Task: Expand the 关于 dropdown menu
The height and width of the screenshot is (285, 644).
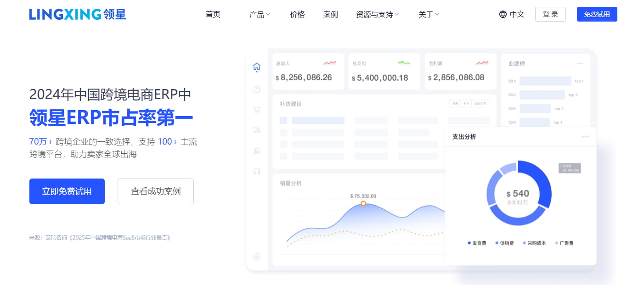Action: [428, 14]
